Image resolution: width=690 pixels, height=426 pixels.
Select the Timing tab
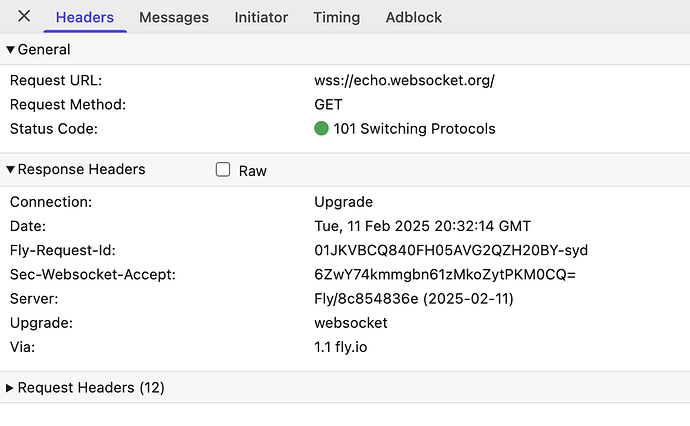336,17
